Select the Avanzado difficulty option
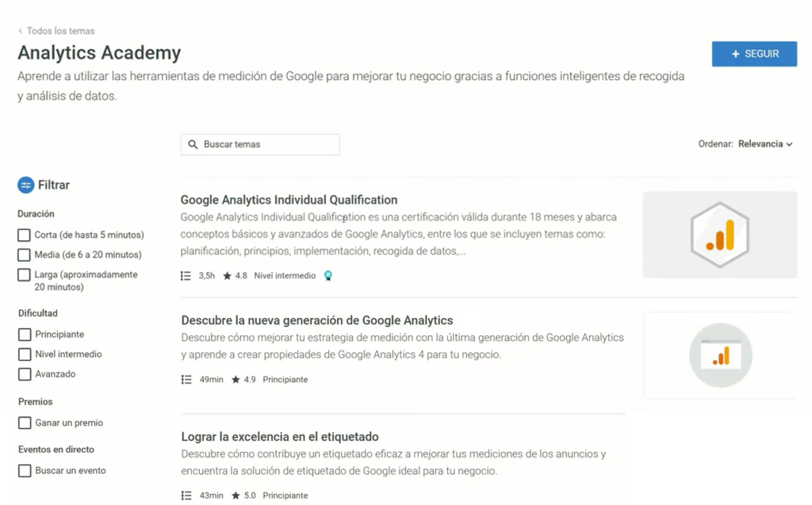The height and width of the screenshot is (505, 812). click(x=23, y=373)
